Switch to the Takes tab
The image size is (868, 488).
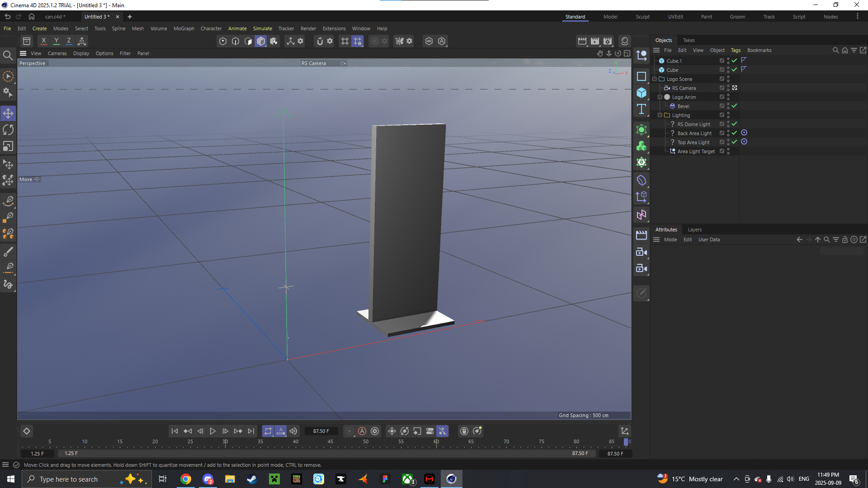pos(689,40)
